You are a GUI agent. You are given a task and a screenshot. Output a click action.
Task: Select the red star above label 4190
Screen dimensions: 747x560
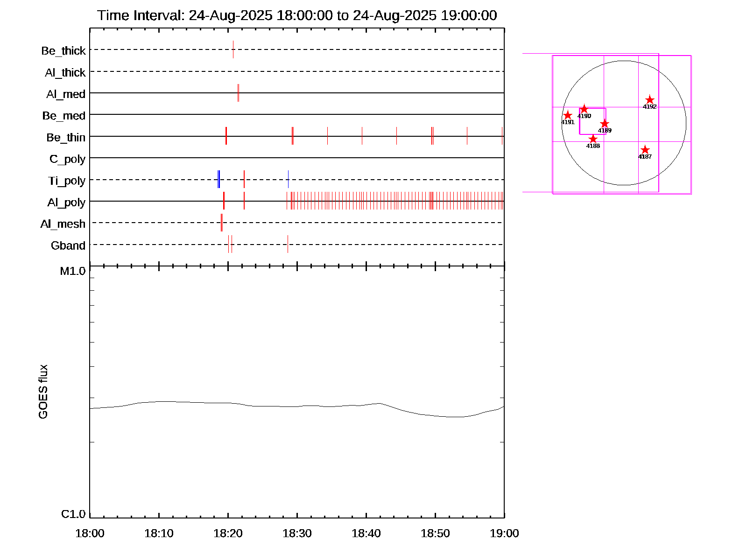584,109
